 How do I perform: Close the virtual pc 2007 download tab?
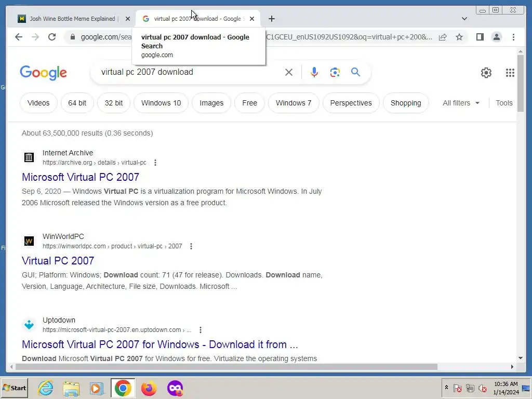252,19
